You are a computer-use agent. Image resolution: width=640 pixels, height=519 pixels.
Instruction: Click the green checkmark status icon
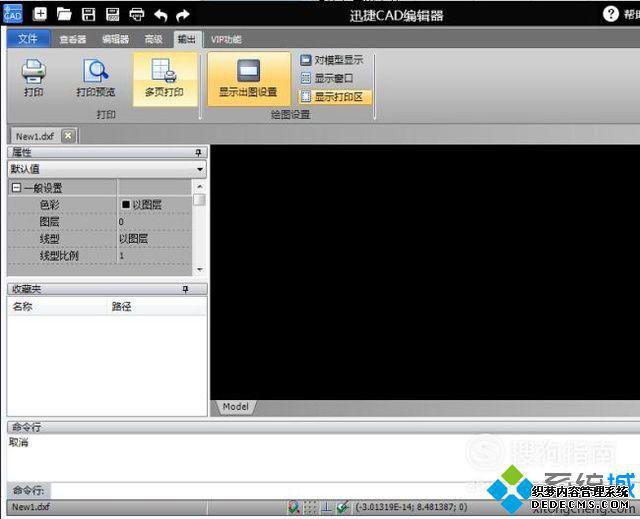pyautogui.click(x=343, y=507)
